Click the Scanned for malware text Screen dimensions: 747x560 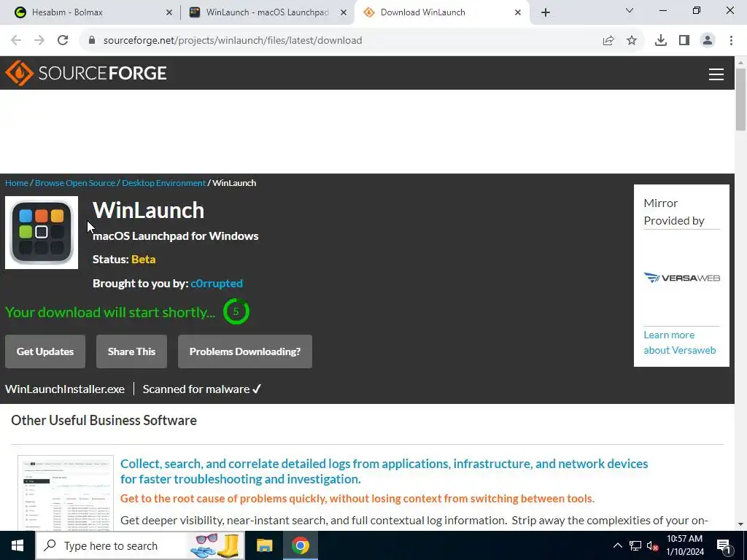(202, 389)
